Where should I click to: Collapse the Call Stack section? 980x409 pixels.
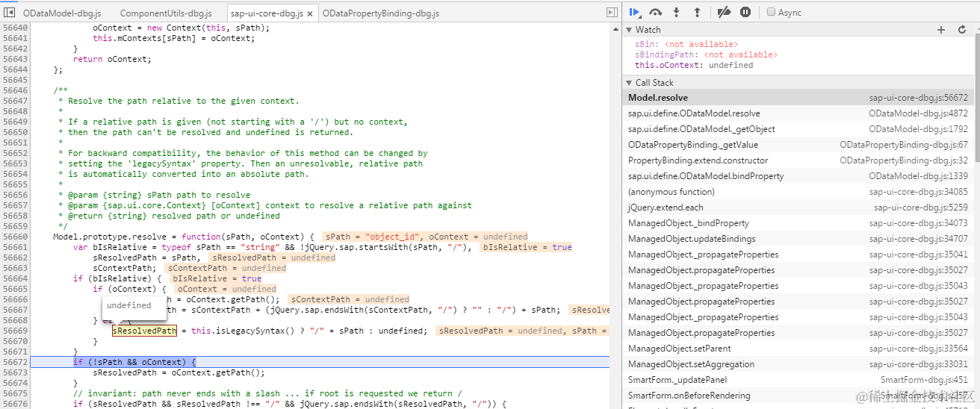(629, 83)
